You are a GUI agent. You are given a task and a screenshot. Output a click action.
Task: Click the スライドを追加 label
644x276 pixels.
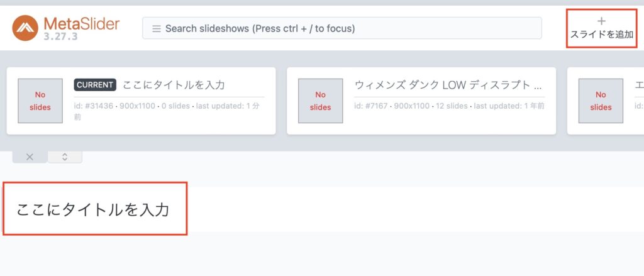(602, 35)
